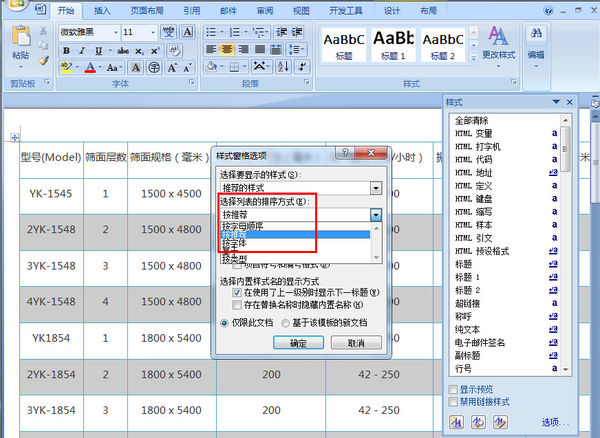Screen dimensions: 600x438
Task: Choose highlighted 按推荐 list option
Action: click(x=295, y=234)
